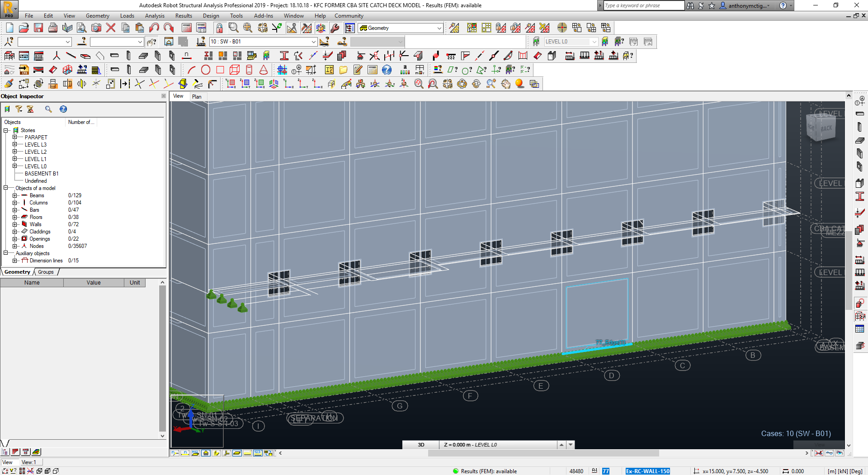Click the keyword search input field

(644, 5)
